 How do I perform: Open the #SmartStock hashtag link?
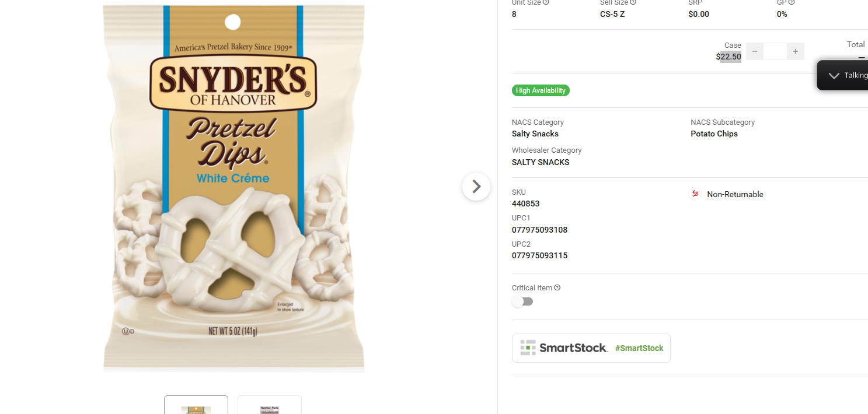coord(639,348)
